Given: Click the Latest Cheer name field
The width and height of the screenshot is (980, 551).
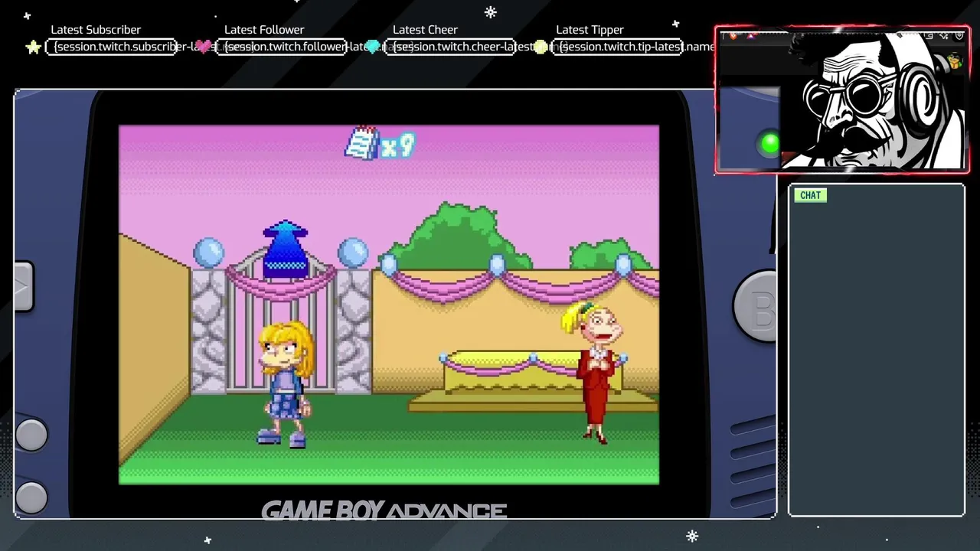Looking at the screenshot, I should pos(449,47).
